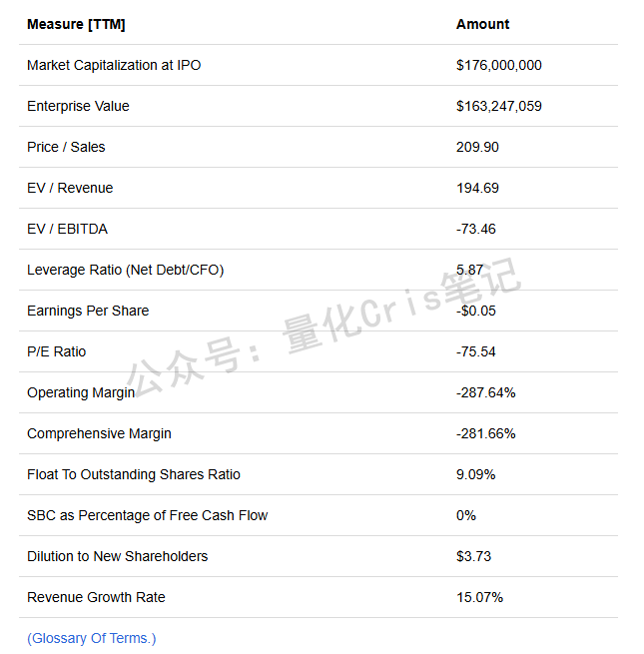The image size is (644, 654).
Task: Select the Float To Outstanding Shares Ratio label
Action: coord(134,474)
